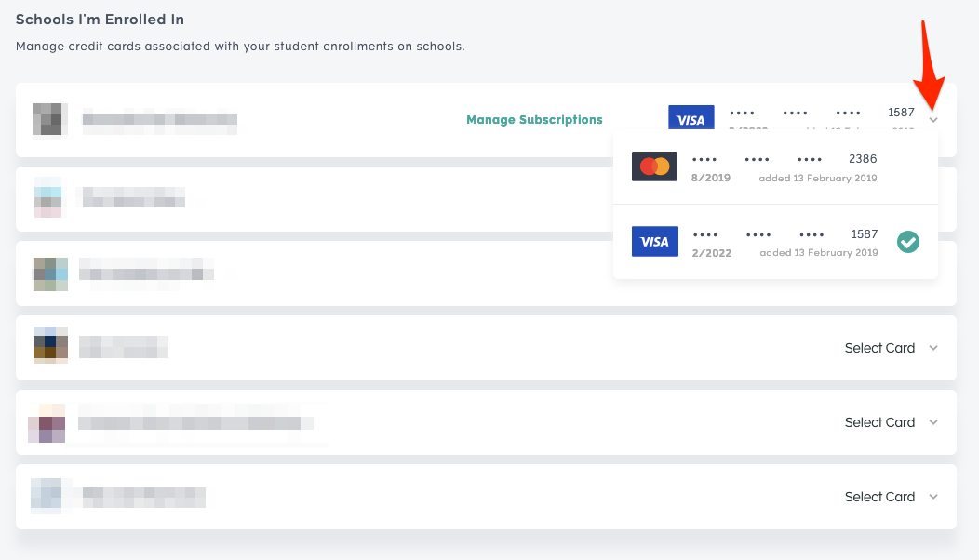Click '8/2019' expiry text
This screenshot has height=560, width=979.
(711, 178)
